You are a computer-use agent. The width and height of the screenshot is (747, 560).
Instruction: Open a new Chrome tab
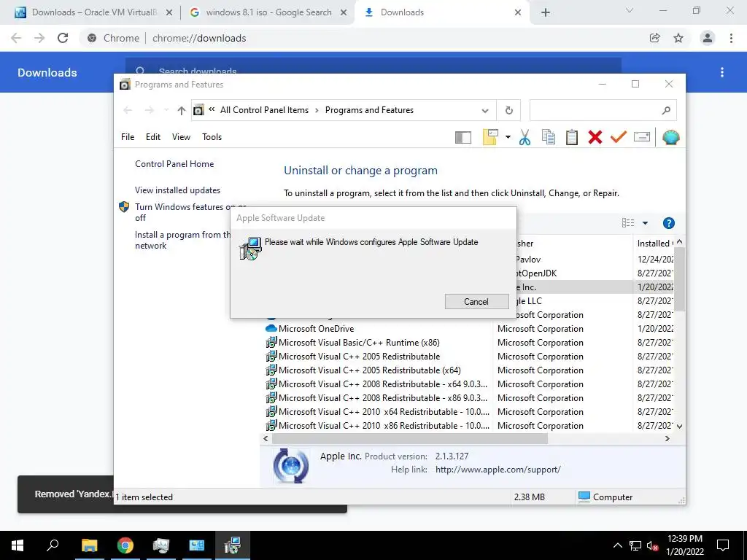click(546, 13)
